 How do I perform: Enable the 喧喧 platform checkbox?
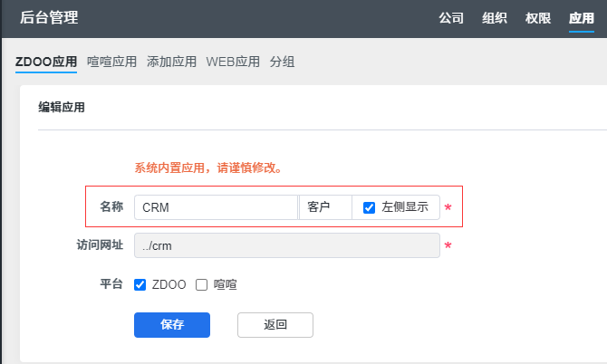coord(201,284)
